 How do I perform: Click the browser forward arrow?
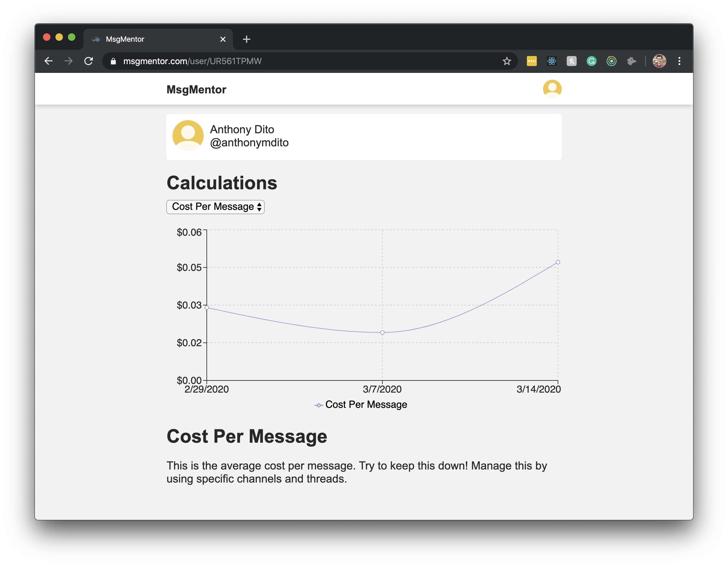68,61
